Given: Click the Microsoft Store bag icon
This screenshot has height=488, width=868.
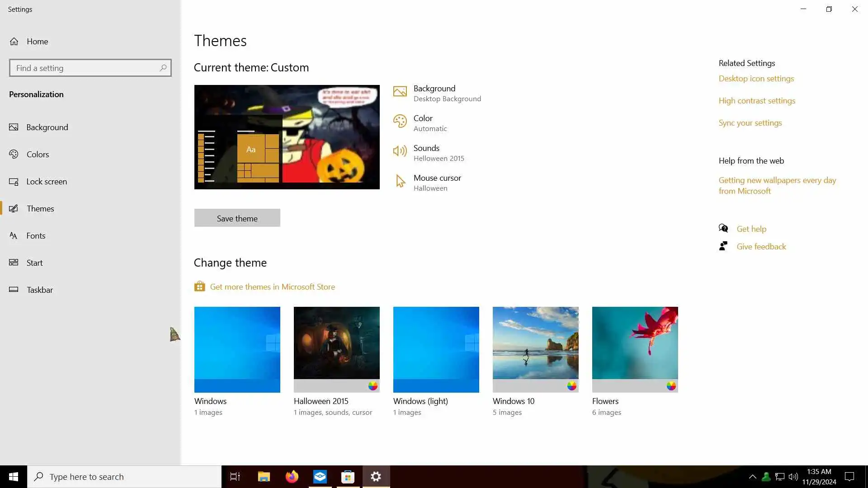Looking at the screenshot, I should pos(199,286).
